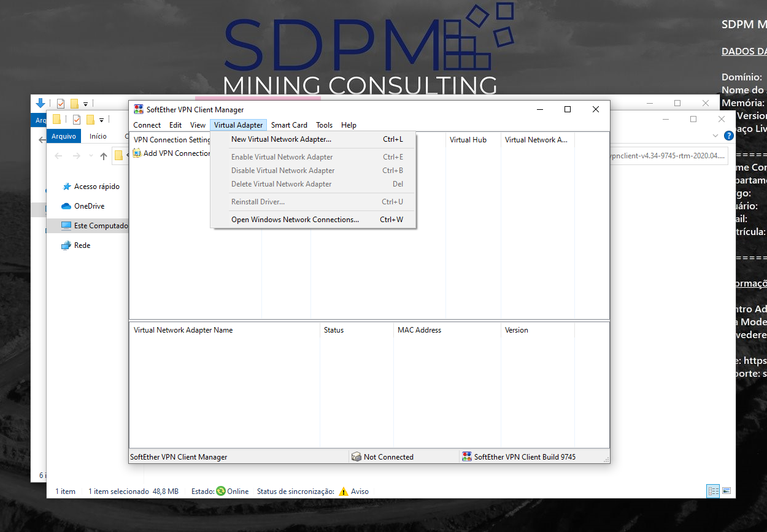The image size is (767, 532).
Task: Select Acesso rápido star icon
Action: pyautogui.click(x=66, y=187)
